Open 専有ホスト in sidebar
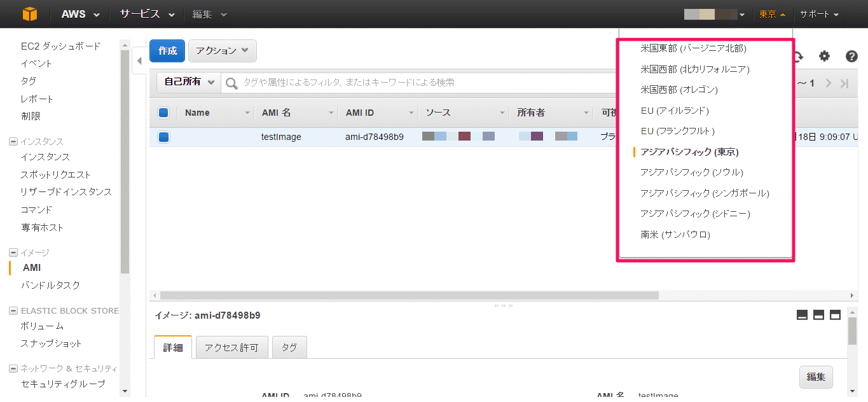Screen dimensions: 868x402 [x=42, y=227]
